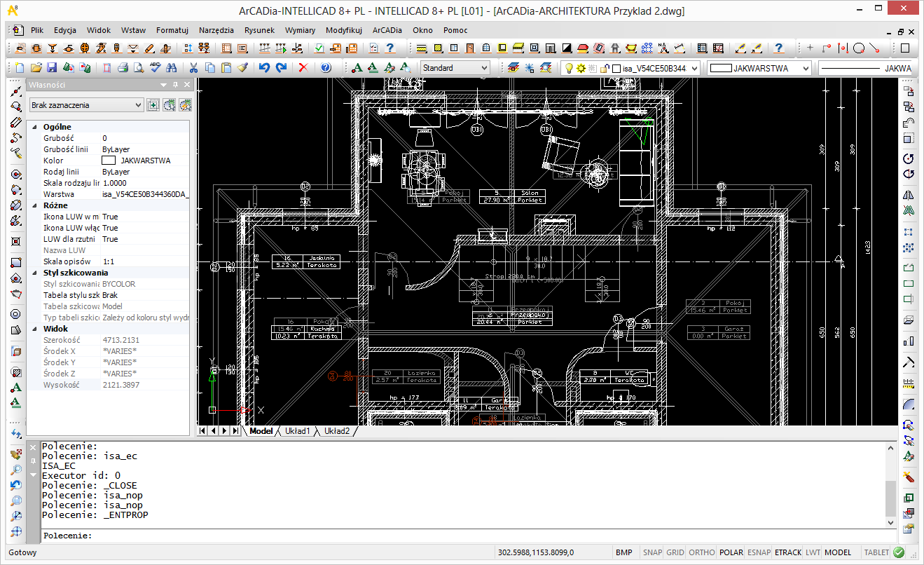Close the Własności properties panel
The width and height of the screenshot is (924, 565).
(x=186, y=85)
